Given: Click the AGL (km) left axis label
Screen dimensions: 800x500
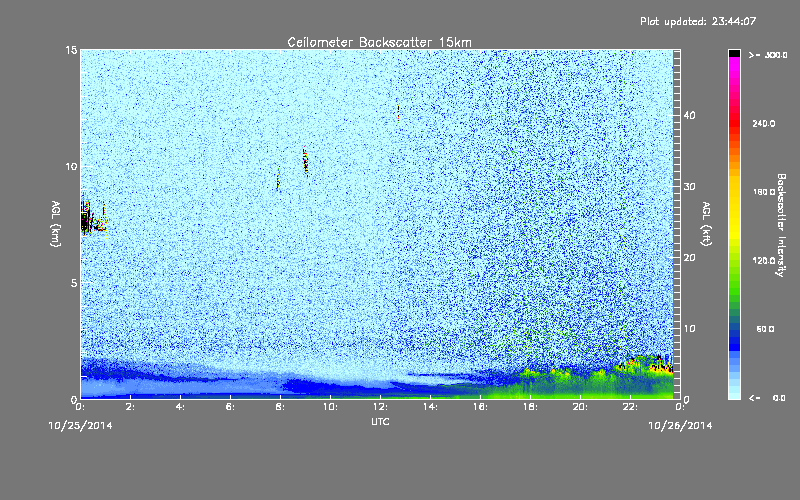Looking at the screenshot, I should tap(56, 223).
